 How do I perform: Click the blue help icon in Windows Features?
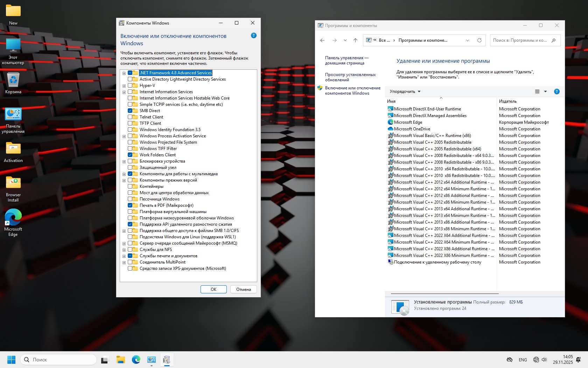click(254, 35)
